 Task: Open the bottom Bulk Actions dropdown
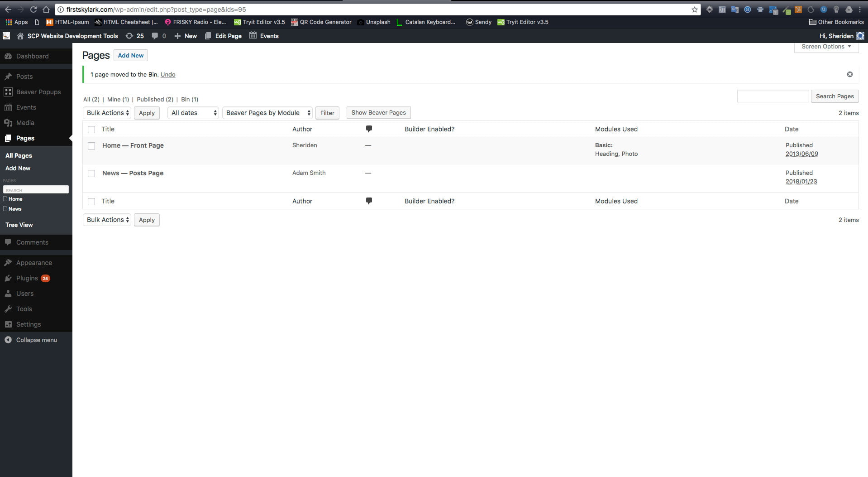[107, 220]
